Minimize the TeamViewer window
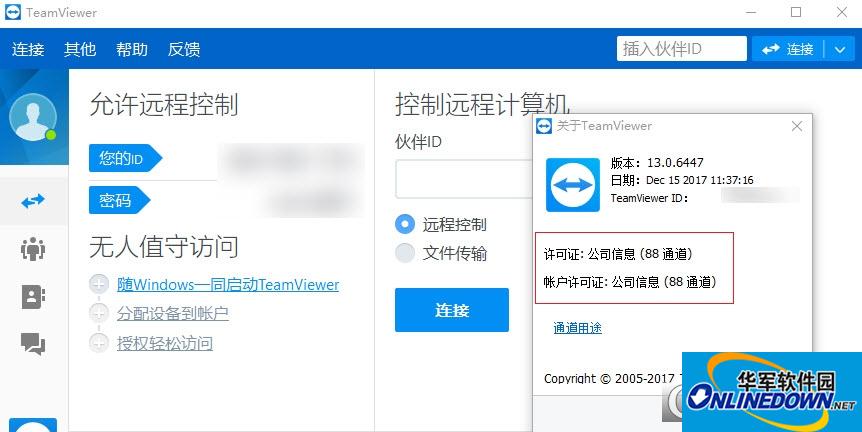Image resolution: width=862 pixels, height=432 pixels. coord(752,12)
